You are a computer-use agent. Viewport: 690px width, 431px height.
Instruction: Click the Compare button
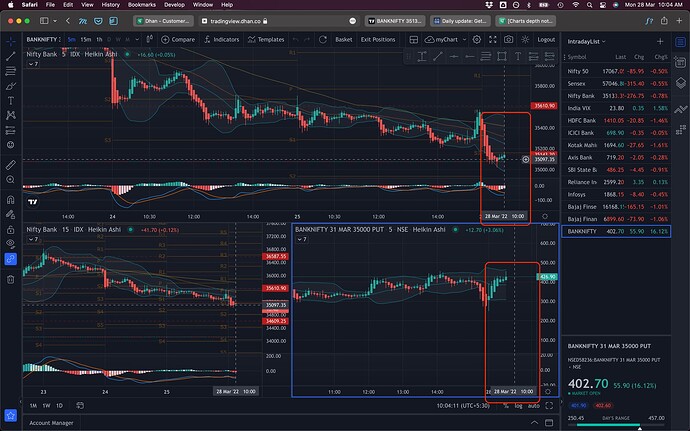[178, 40]
